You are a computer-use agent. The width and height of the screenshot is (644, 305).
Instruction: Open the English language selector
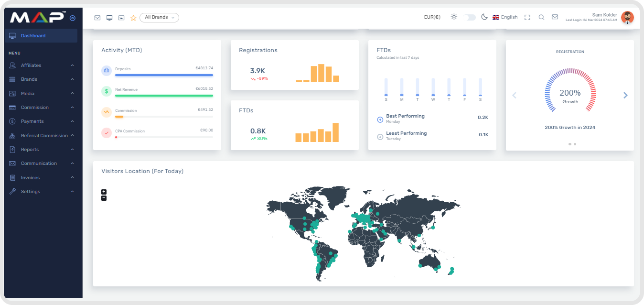click(505, 17)
